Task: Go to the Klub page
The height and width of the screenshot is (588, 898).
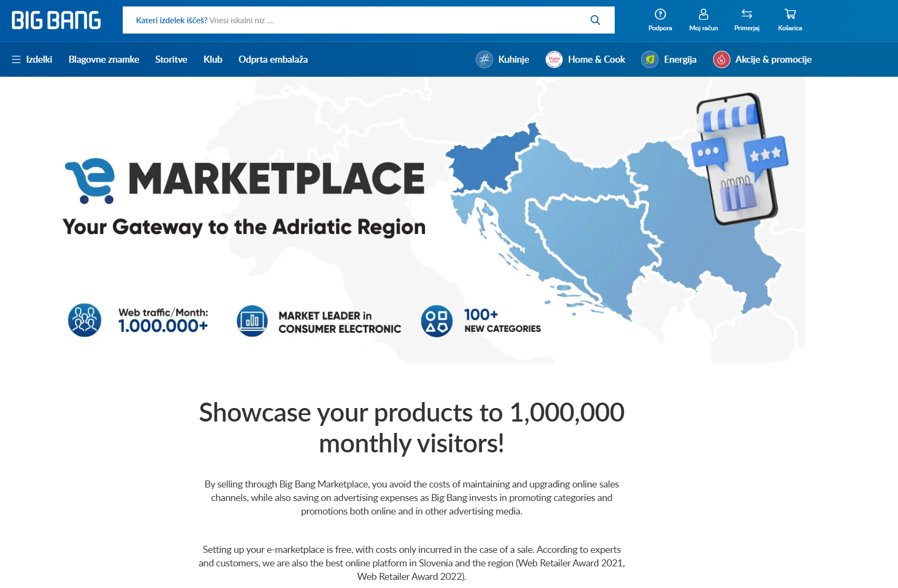Action: coord(212,59)
